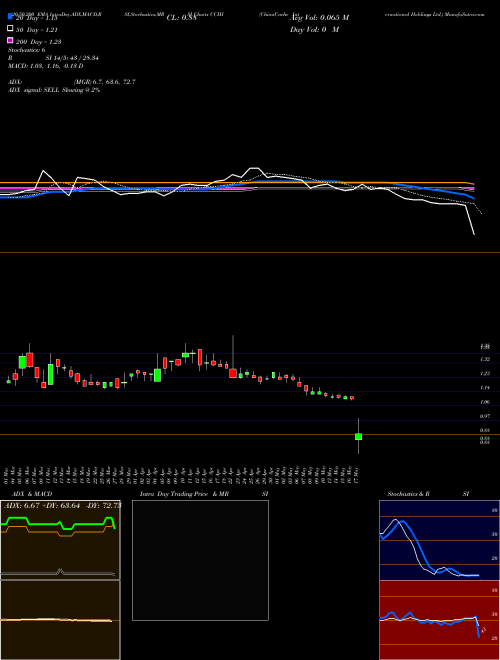Screen dimensions: 500x660
Task: Click the 'Intra Day Trading Price & MR' title
Action: pos(184,494)
